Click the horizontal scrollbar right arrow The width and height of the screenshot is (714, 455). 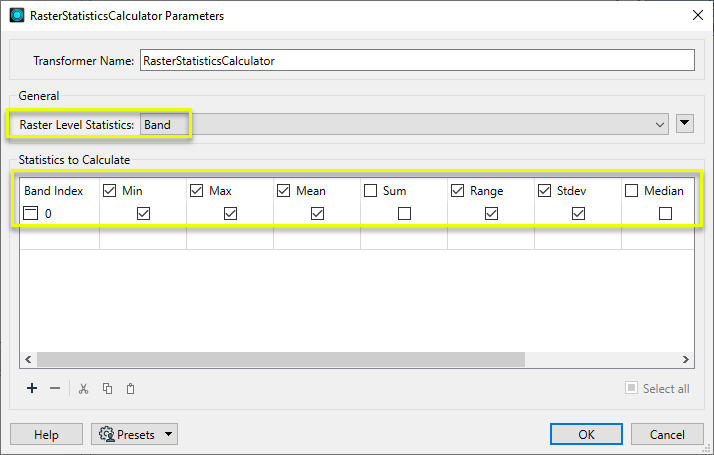coord(687,360)
